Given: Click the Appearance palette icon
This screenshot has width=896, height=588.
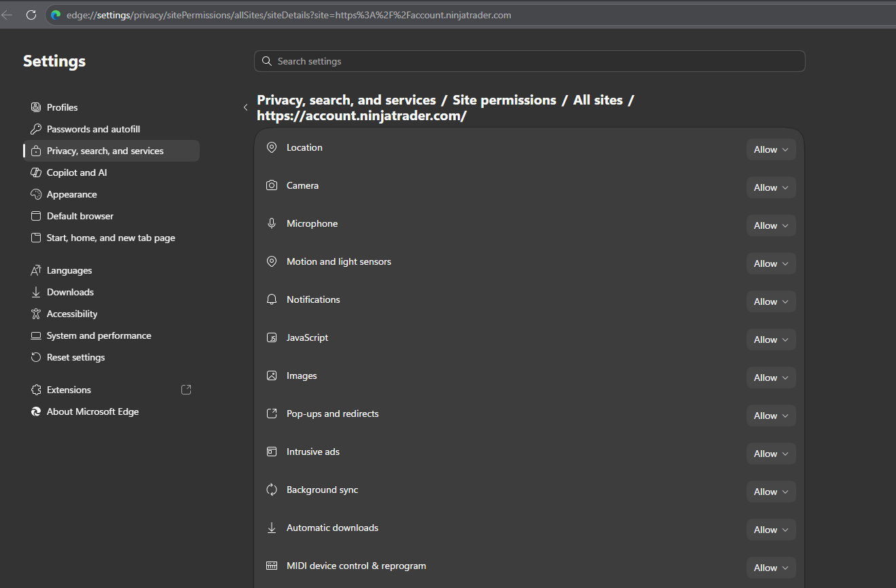Looking at the screenshot, I should pos(36,194).
